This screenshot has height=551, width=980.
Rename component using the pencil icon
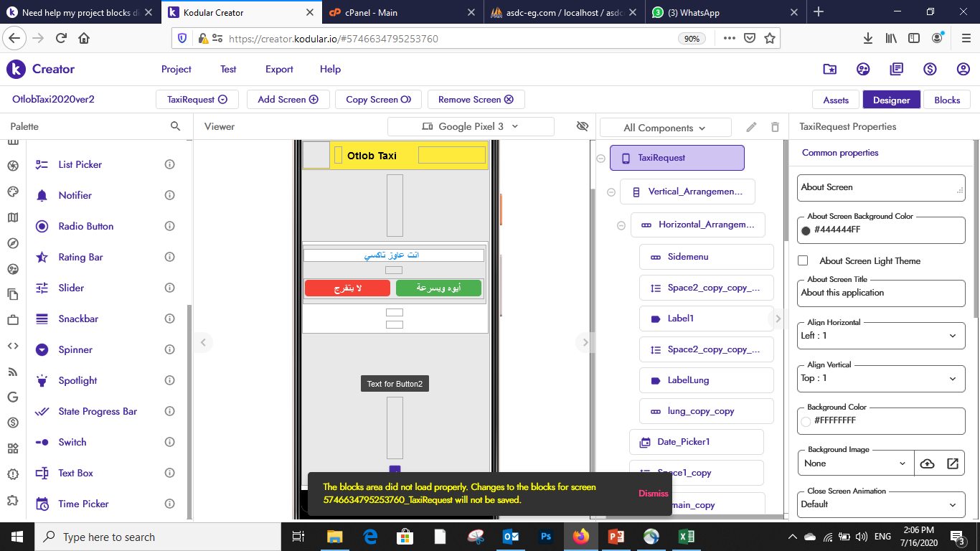(751, 127)
